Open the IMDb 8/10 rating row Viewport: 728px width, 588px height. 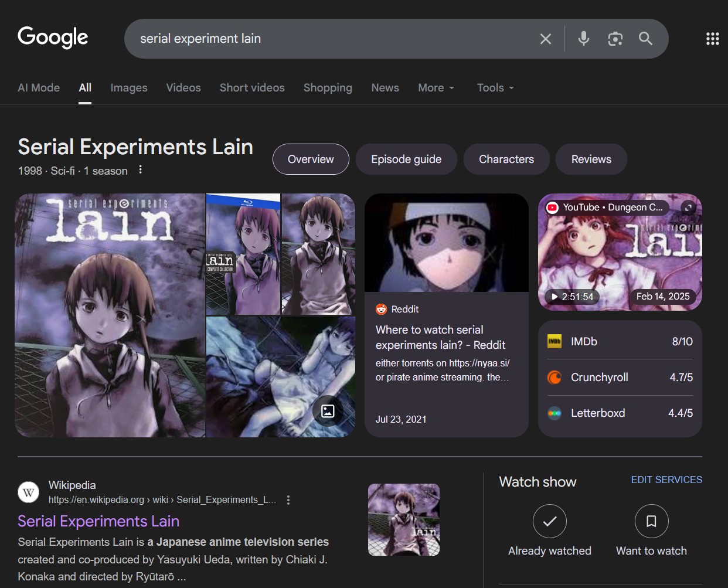tap(620, 341)
